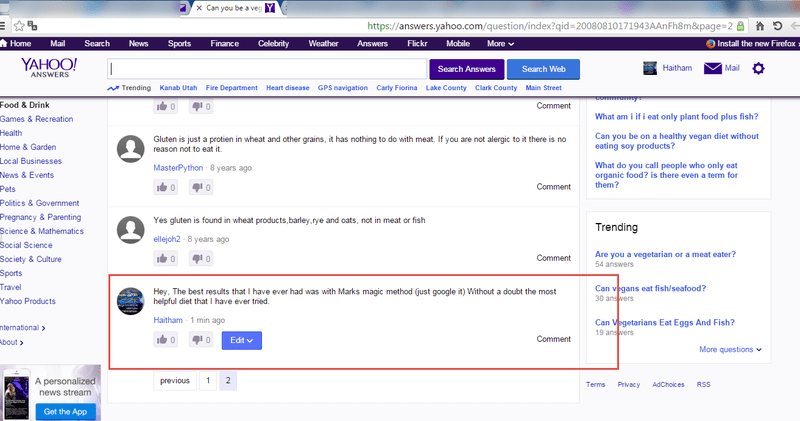Click the Search Web button
This screenshot has width=800, height=421.
543,69
